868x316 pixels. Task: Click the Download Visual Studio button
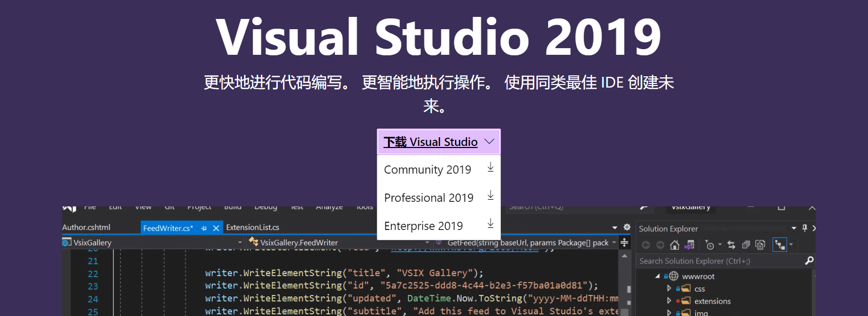[x=438, y=142]
